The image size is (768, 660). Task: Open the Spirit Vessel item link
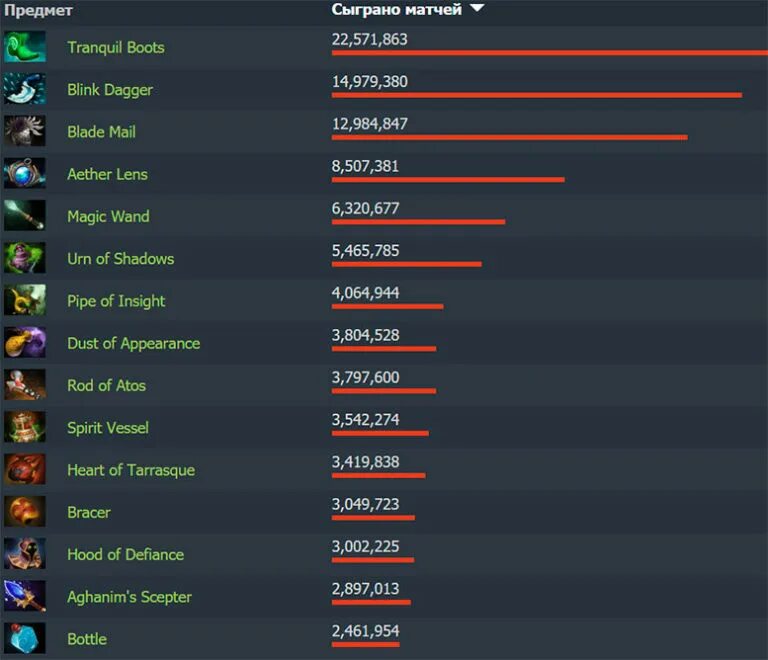point(108,427)
